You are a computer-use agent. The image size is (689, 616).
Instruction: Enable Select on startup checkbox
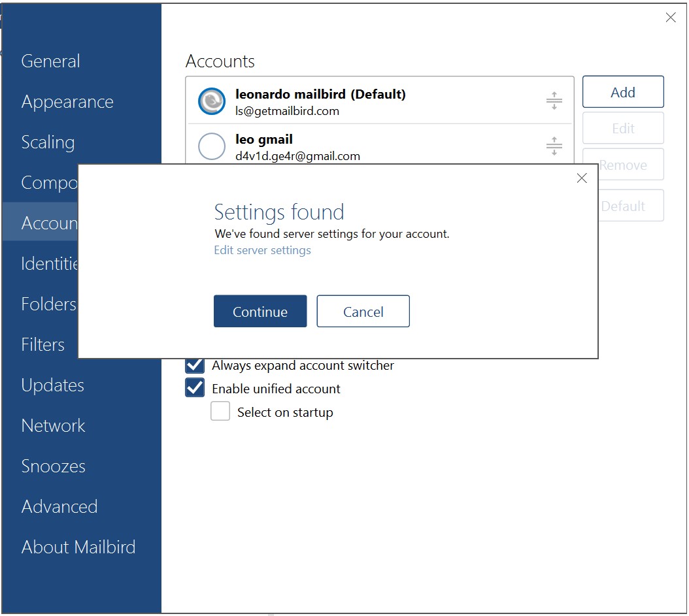(x=220, y=412)
